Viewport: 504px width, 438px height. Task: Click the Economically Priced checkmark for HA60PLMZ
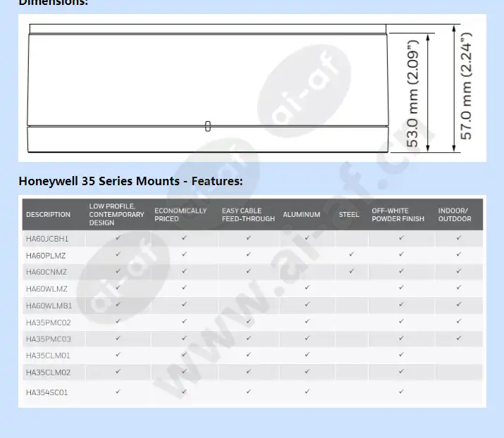click(184, 254)
